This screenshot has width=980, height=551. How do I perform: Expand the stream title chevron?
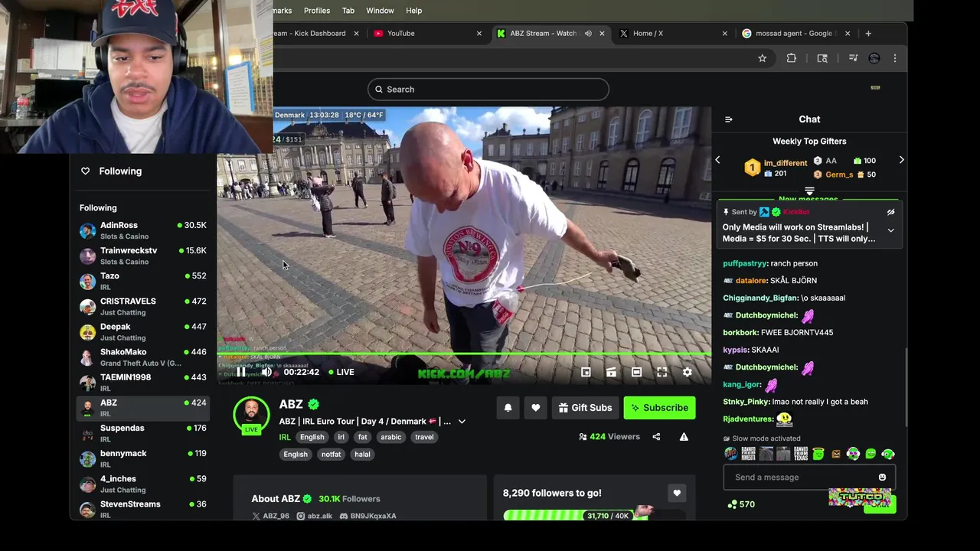click(x=462, y=422)
